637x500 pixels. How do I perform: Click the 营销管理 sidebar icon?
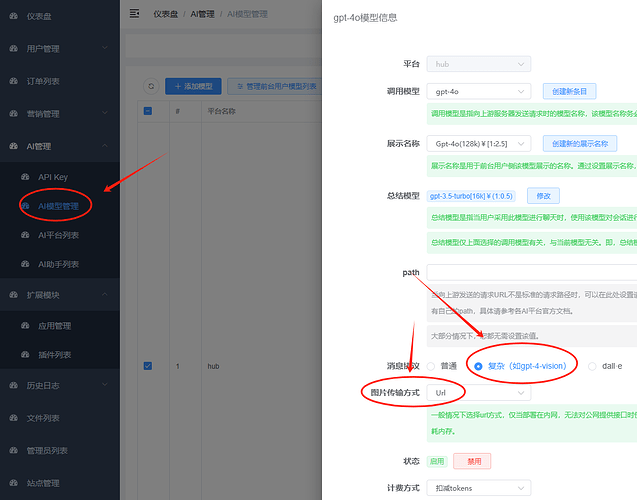click(13, 114)
